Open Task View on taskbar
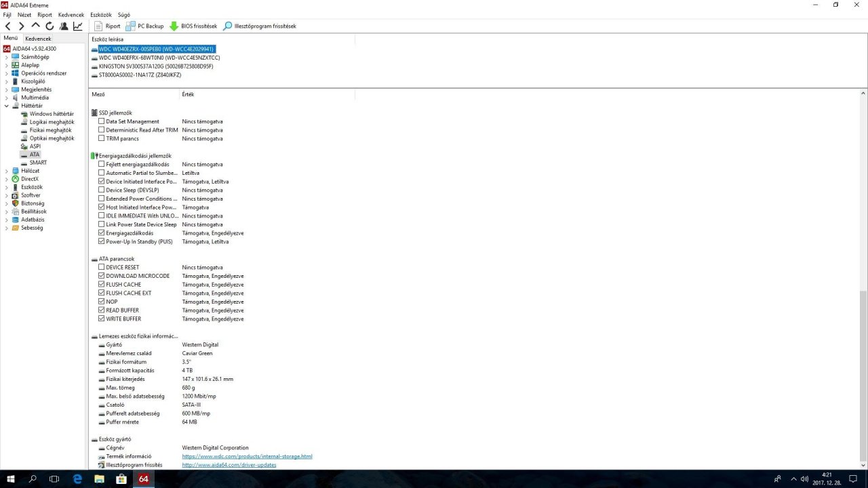Viewport: 868px width, 488px height. [54, 479]
